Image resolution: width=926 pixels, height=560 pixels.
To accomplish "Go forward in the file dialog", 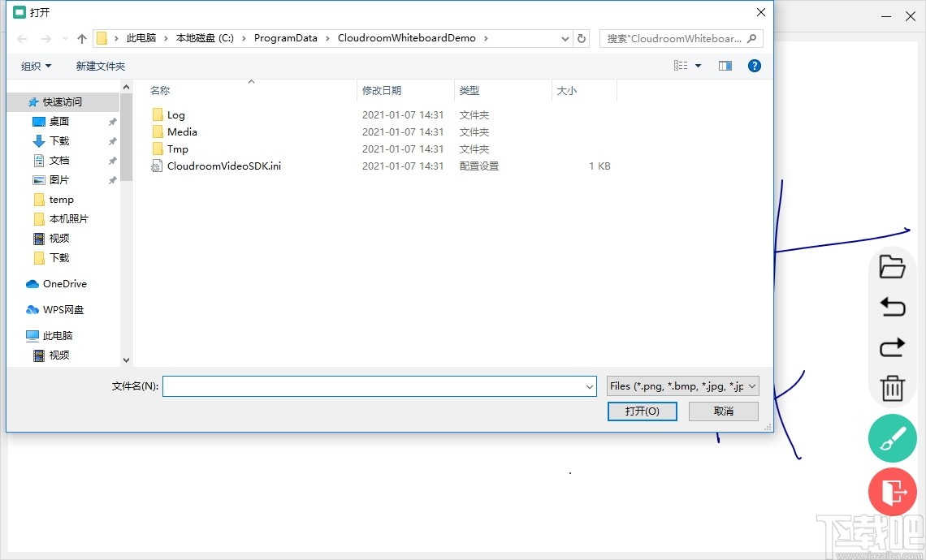I will pyautogui.click(x=45, y=39).
